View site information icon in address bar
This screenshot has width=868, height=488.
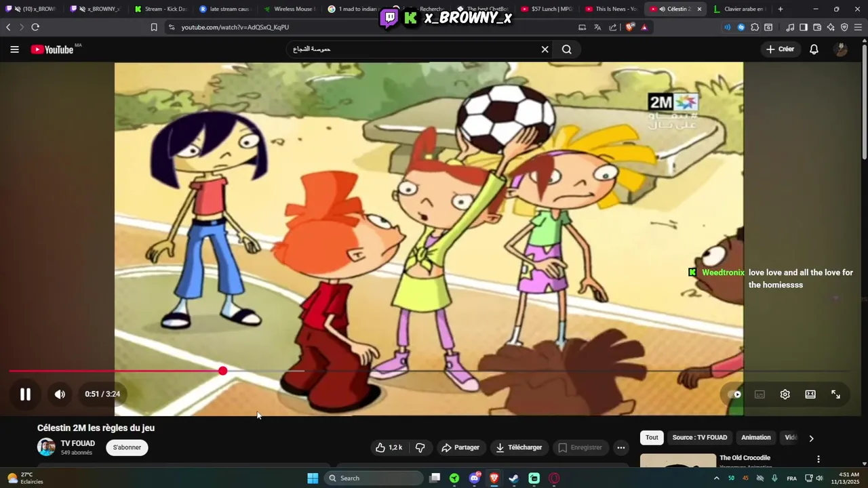[172, 27]
